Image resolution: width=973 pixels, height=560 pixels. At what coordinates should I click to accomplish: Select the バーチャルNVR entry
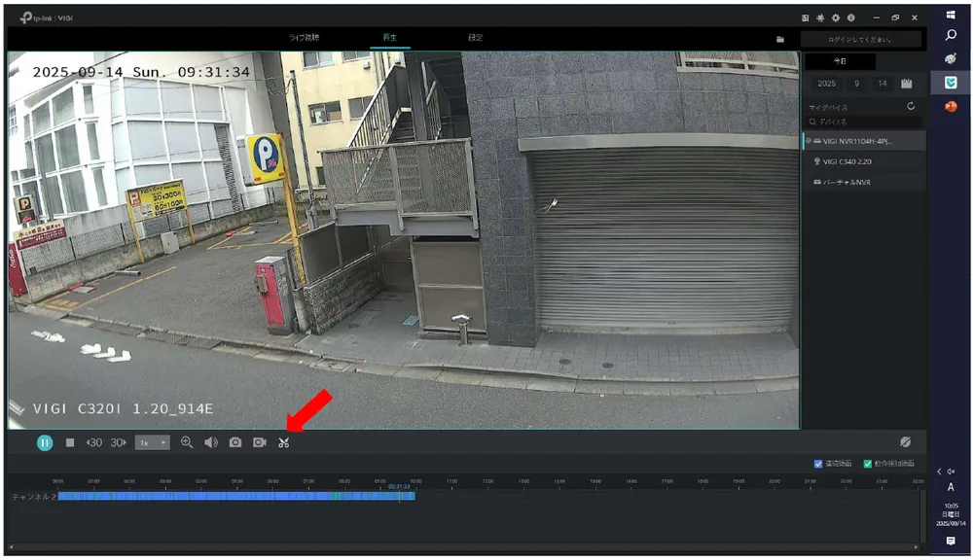tap(864, 183)
